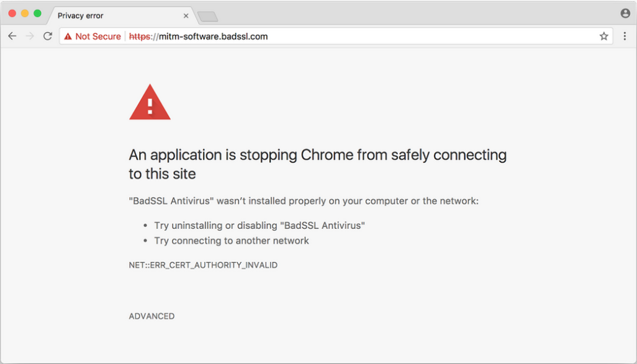Click the back navigation arrow
The height and width of the screenshot is (364, 637).
12,36
